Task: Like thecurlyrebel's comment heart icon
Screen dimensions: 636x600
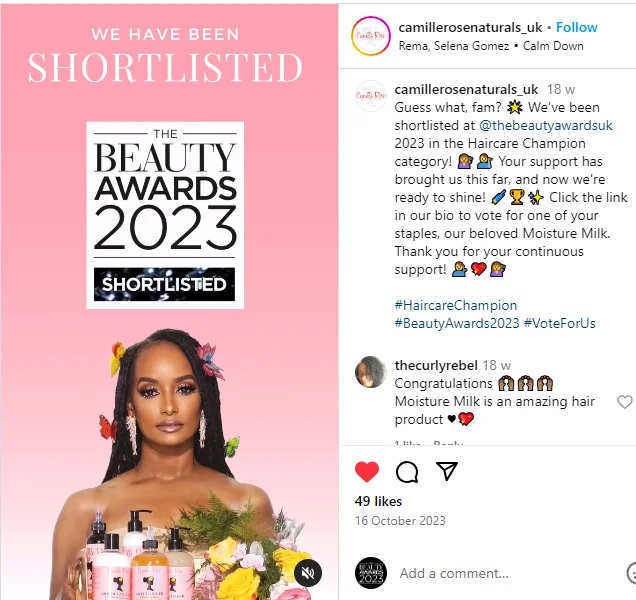Action: [625, 402]
